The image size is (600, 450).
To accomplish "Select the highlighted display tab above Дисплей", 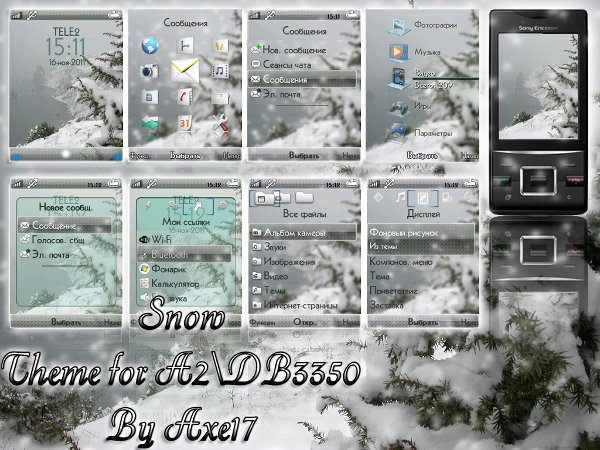I will tap(422, 198).
